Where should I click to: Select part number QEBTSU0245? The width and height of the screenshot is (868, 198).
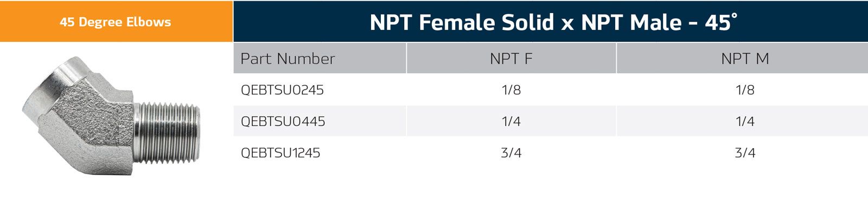pos(282,90)
